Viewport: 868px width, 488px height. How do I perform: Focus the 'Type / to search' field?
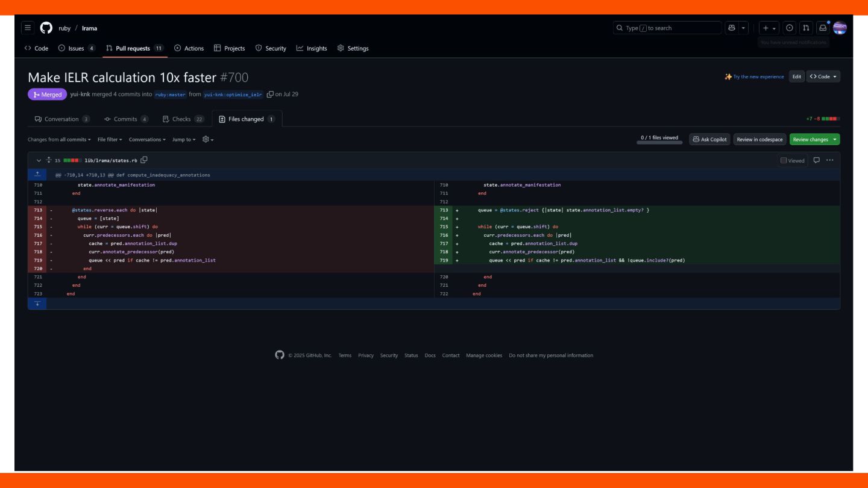pyautogui.click(x=667, y=28)
